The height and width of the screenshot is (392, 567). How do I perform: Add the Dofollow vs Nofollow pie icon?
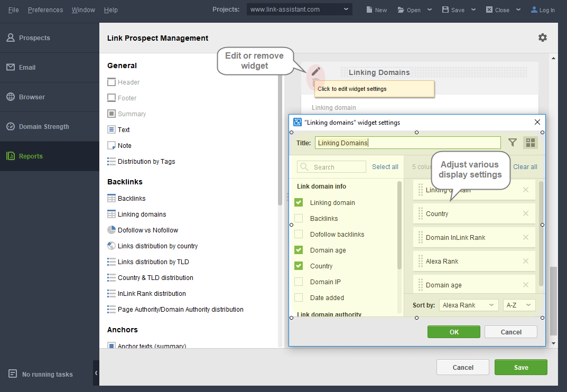111,230
